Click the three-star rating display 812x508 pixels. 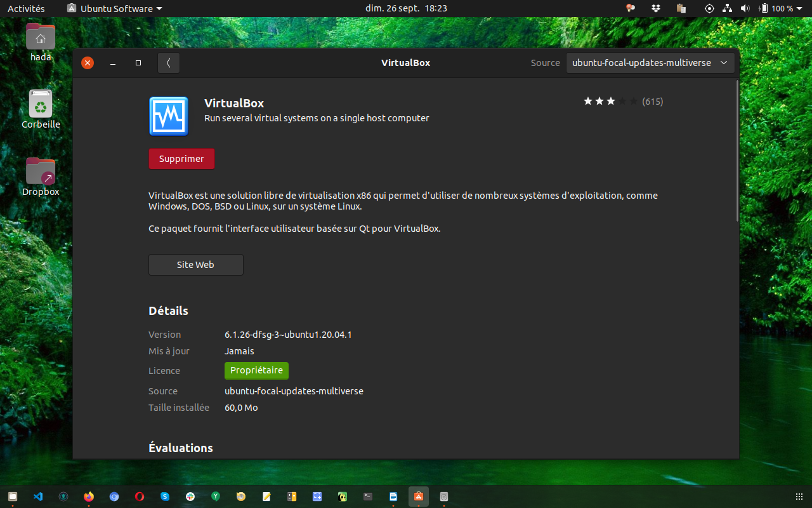click(610, 101)
